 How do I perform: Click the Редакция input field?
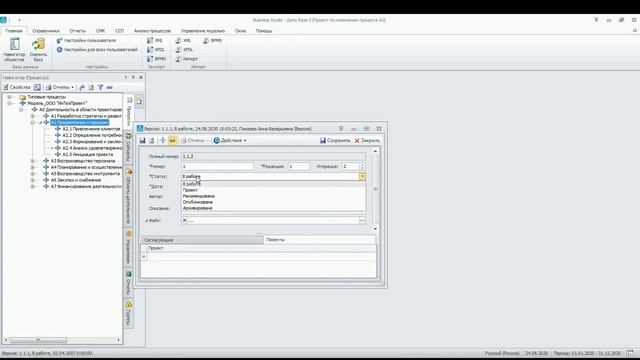click(x=299, y=167)
